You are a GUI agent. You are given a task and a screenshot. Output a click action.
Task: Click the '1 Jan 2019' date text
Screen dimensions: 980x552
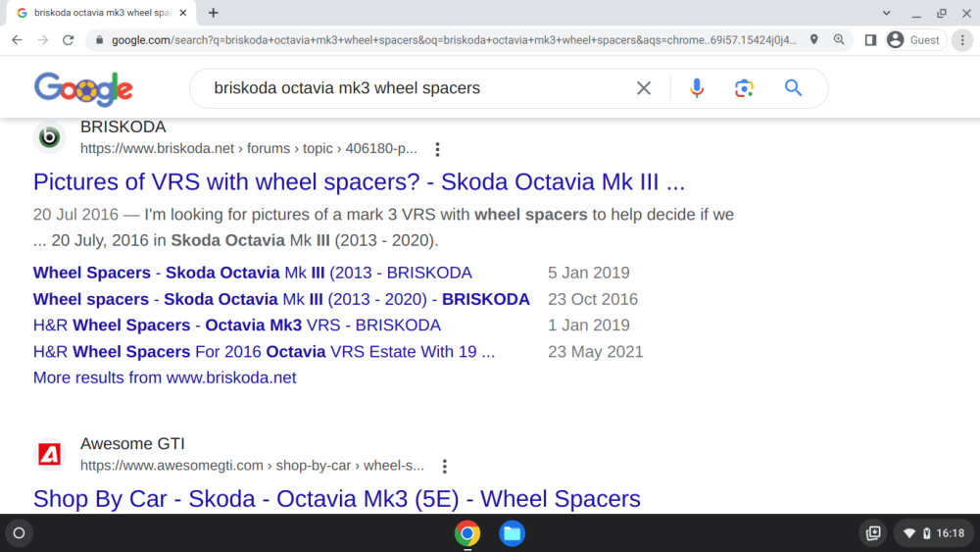pyautogui.click(x=589, y=326)
